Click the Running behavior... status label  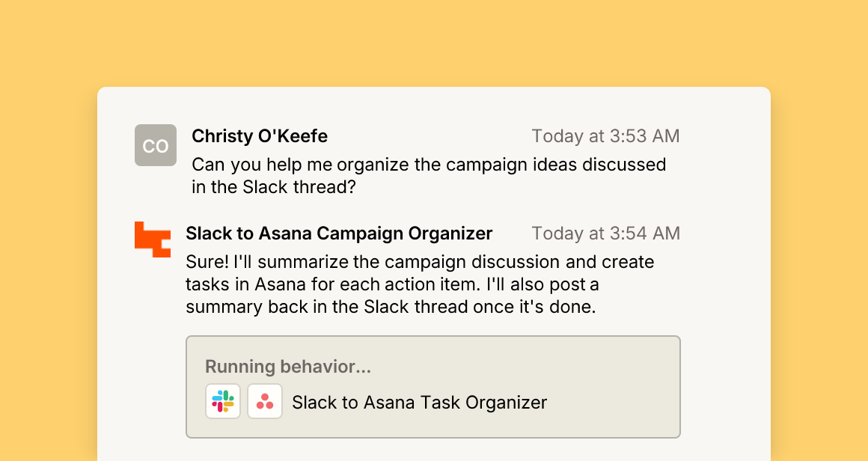point(288,367)
